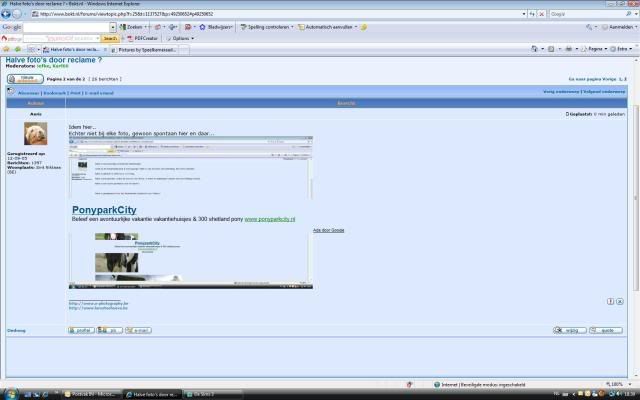Click the poster's avatar picture
Image resolution: width=640 pixels, height=400 pixels.
coord(36,133)
